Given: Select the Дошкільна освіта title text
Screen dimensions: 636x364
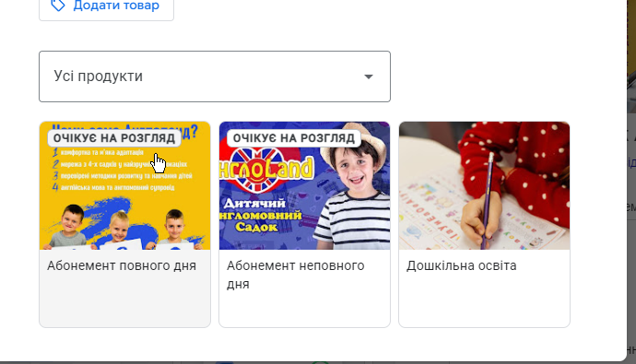Looking at the screenshot, I should (462, 265).
